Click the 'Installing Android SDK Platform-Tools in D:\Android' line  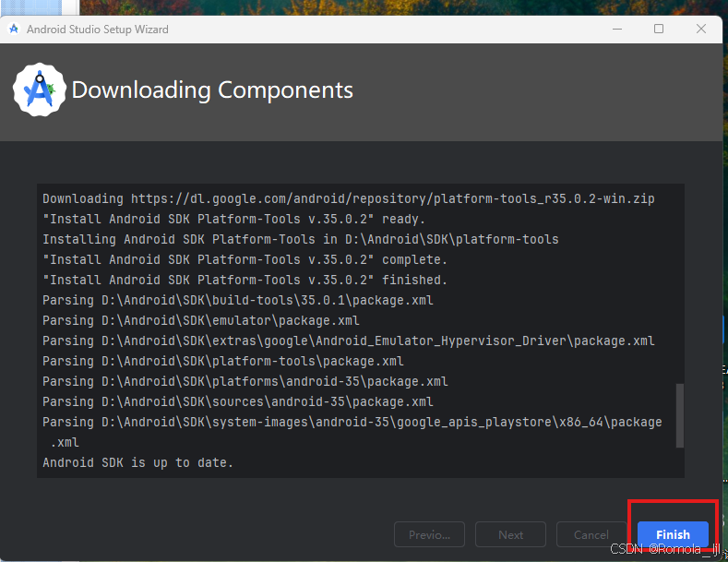pyautogui.click(x=301, y=239)
